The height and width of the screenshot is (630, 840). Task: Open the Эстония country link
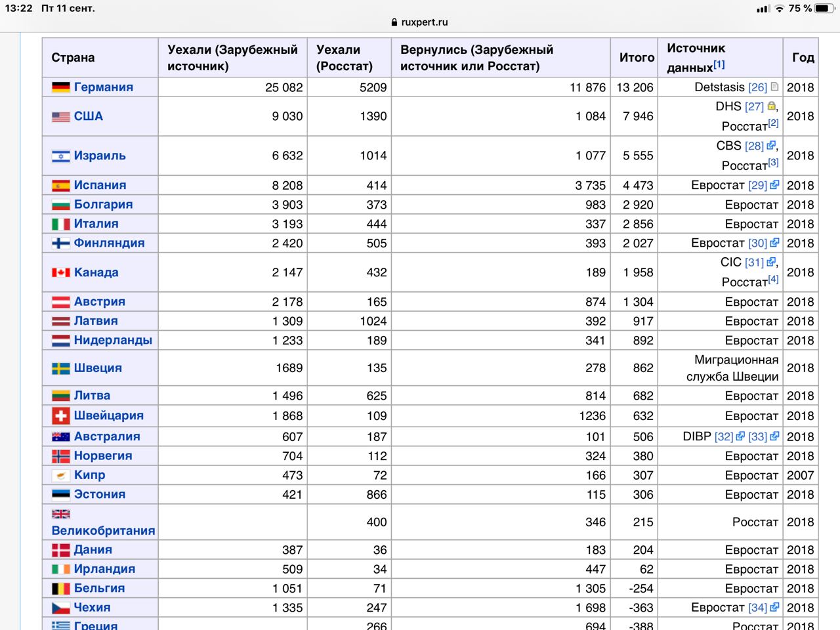[100, 494]
